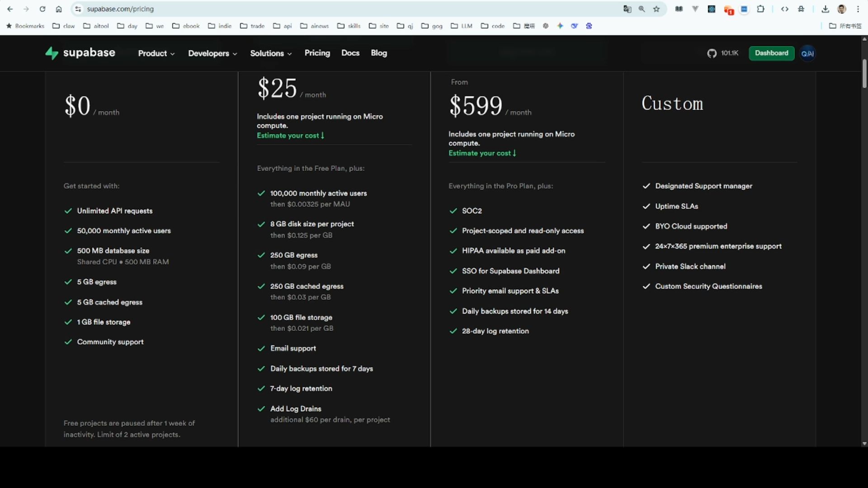Click the Bookmarks star shortcut

pos(25,26)
